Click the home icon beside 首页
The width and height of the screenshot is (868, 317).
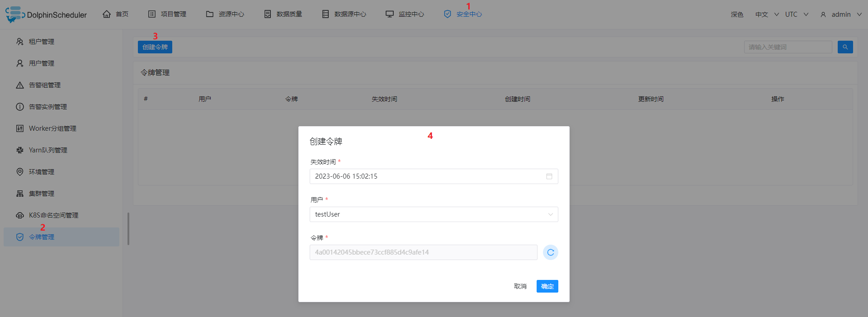point(107,14)
